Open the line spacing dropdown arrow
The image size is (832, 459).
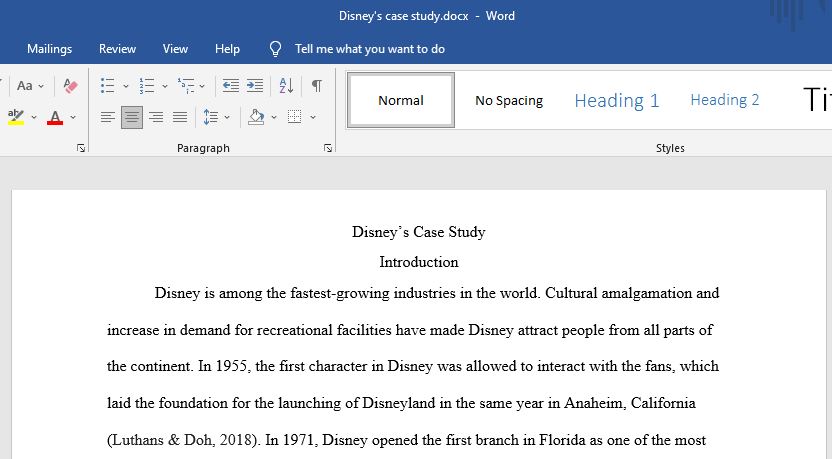pyautogui.click(x=227, y=117)
